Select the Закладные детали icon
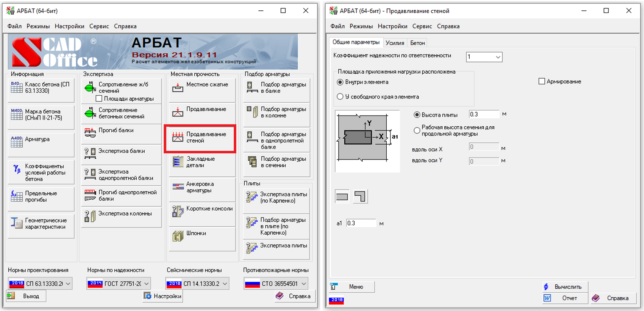The image size is (644, 311). pyautogui.click(x=178, y=162)
